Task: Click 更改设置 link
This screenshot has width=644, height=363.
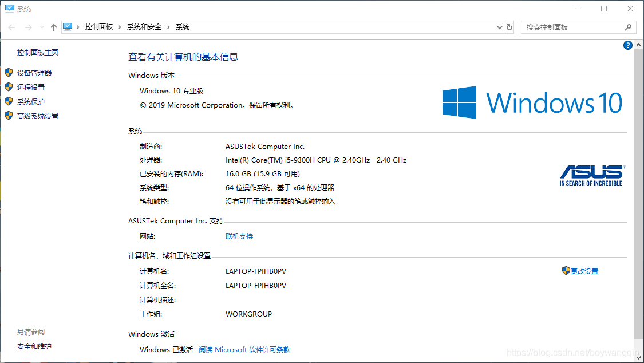Action: (x=584, y=271)
